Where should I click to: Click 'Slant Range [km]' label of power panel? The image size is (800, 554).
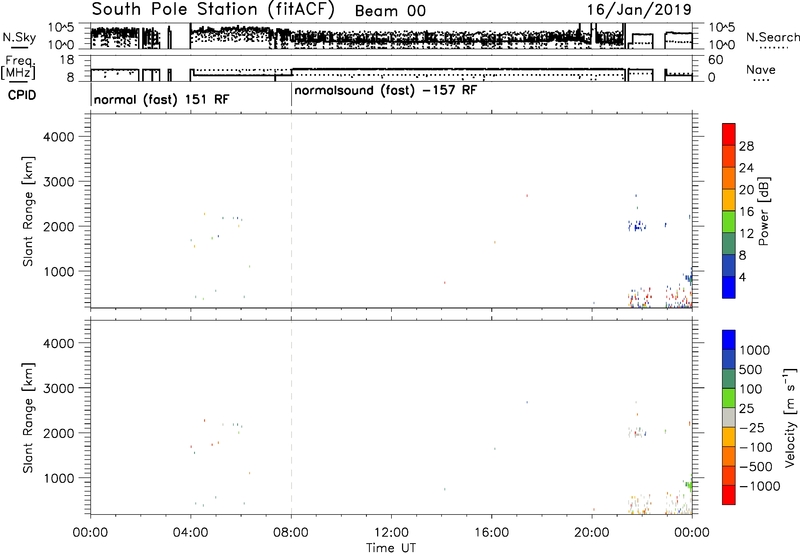click(28, 211)
